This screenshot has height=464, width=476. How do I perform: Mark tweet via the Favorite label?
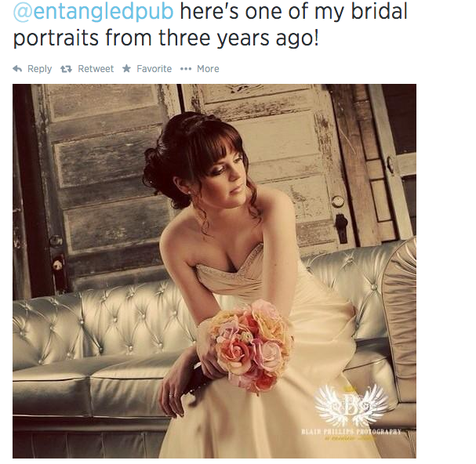[x=154, y=69]
